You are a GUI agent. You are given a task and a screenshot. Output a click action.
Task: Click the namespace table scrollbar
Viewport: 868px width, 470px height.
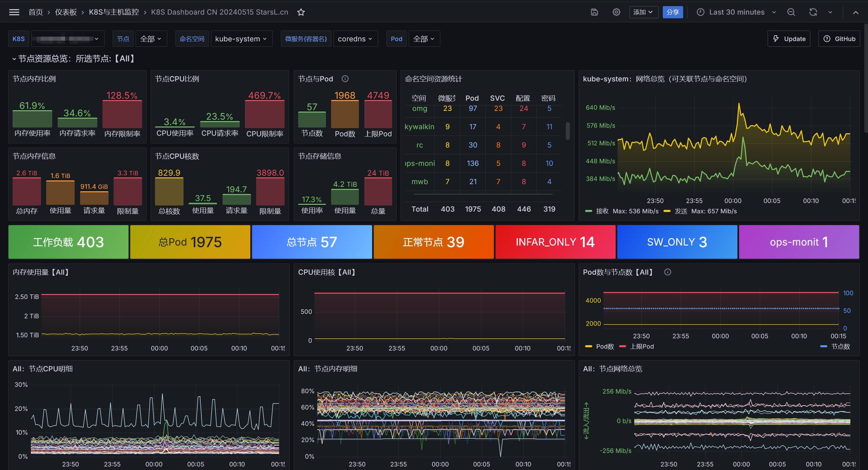click(x=567, y=131)
